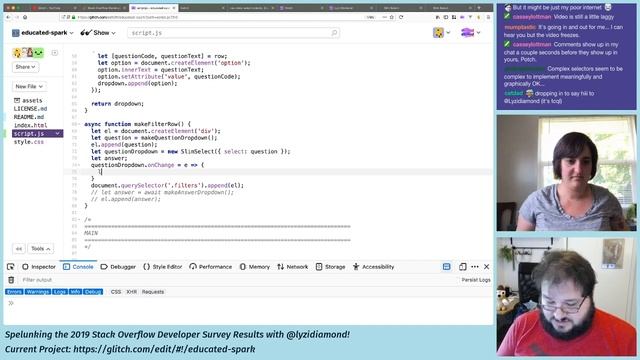The height and width of the screenshot is (360, 640).
Task: Open the purple fish account menu
Action: click(470, 33)
